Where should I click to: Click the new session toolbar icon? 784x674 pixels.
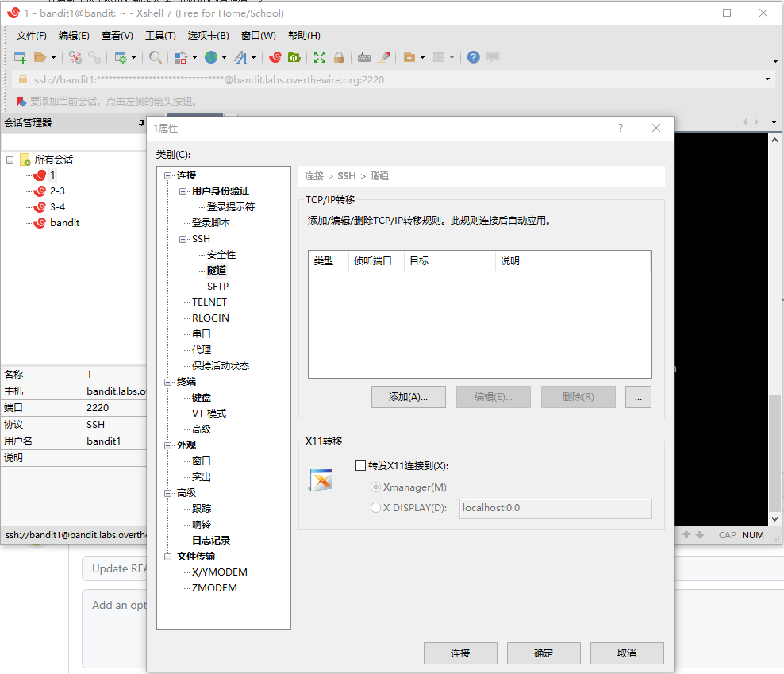pos(20,57)
